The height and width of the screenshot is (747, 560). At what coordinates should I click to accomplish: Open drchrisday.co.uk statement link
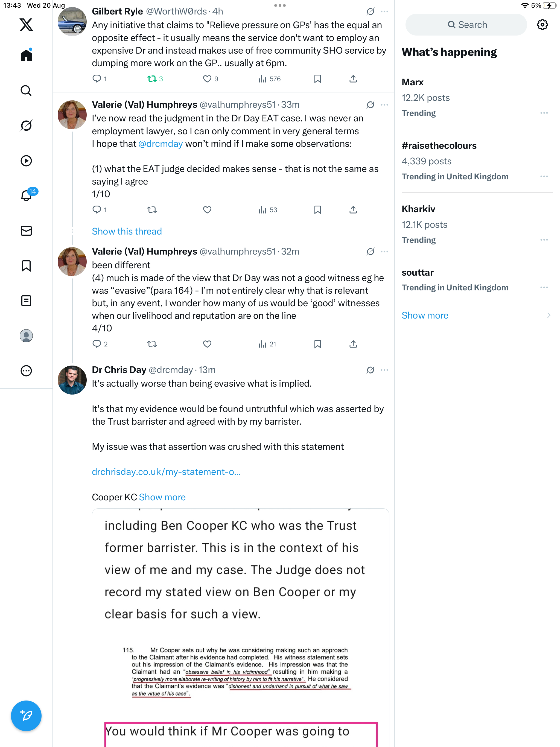[x=166, y=472]
